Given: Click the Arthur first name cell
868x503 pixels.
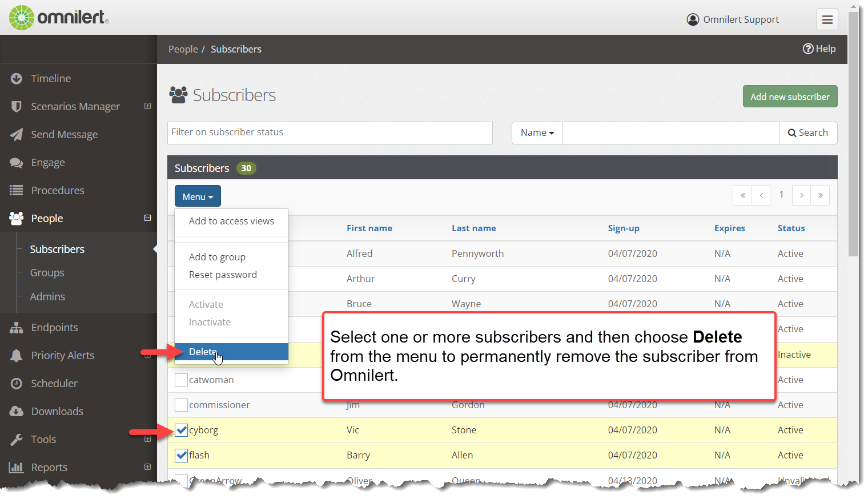Looking at the screenshot, I should tap(360, 279).
